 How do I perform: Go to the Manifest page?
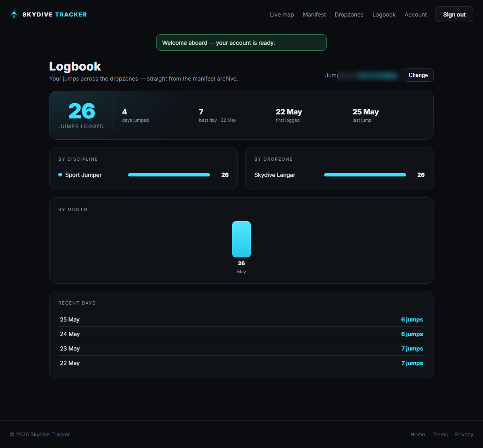(314, 15)
